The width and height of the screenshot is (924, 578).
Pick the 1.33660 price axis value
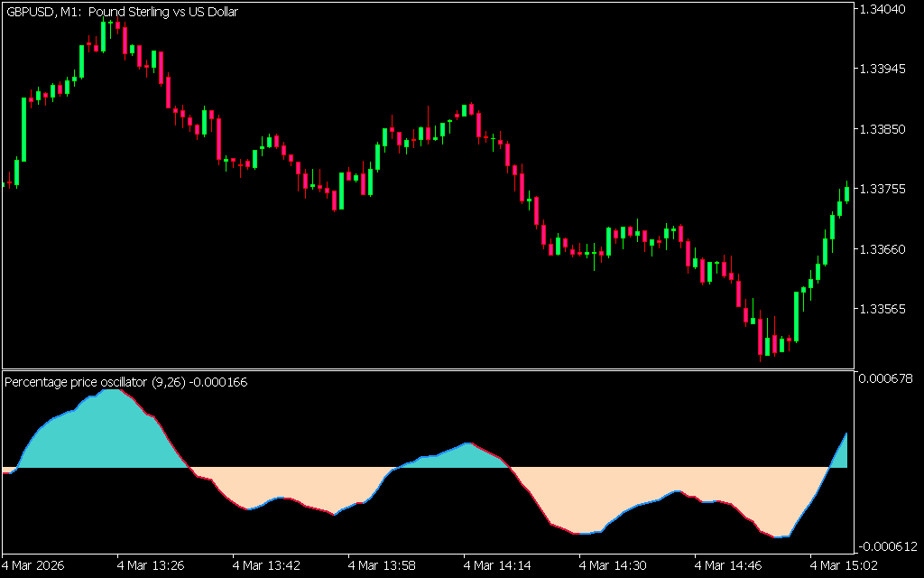point(886,248)
